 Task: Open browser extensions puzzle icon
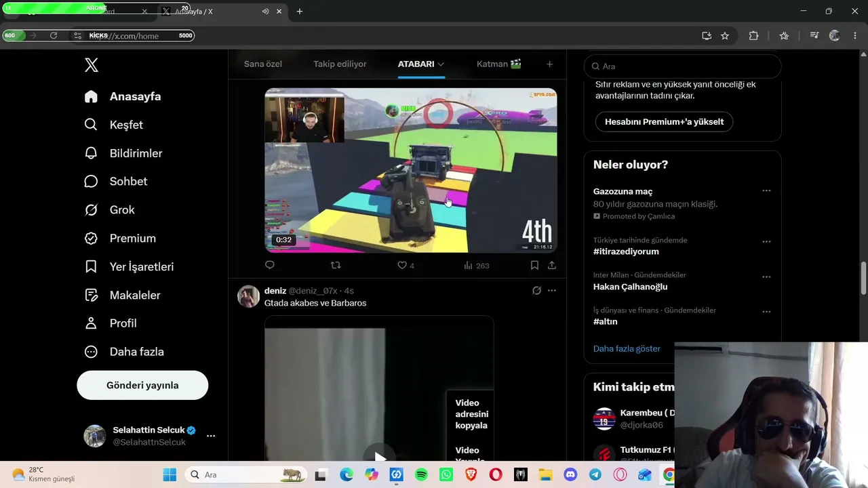[x=753, y=36]
